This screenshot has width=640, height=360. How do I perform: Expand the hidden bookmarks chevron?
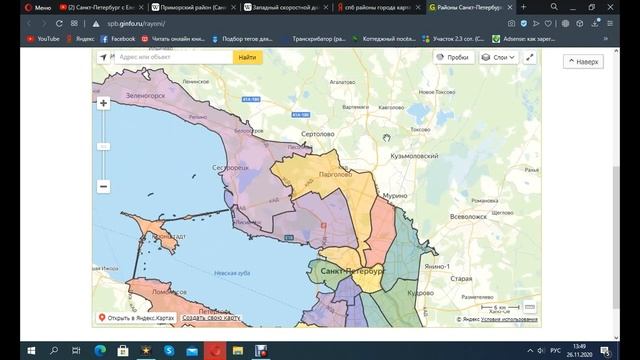tap(606, 39)
